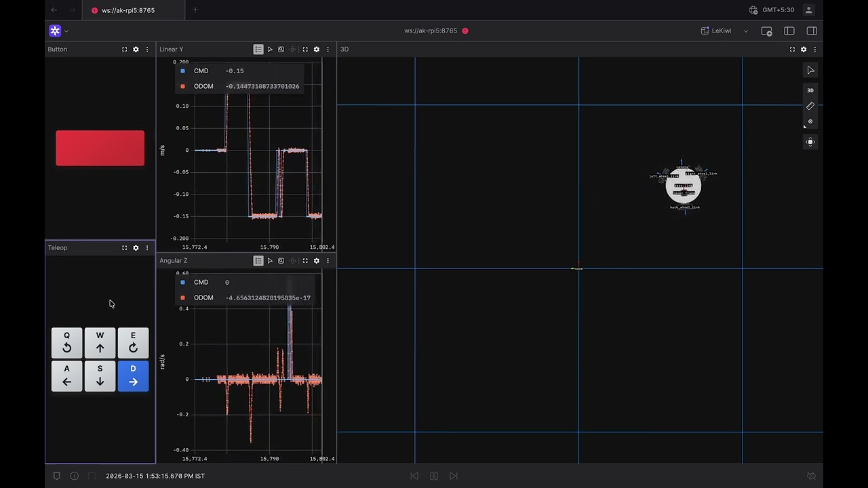The width and height of the screenshot is (868, 488).
Task: Click the W forward teleop key
Action: [100, 342]
